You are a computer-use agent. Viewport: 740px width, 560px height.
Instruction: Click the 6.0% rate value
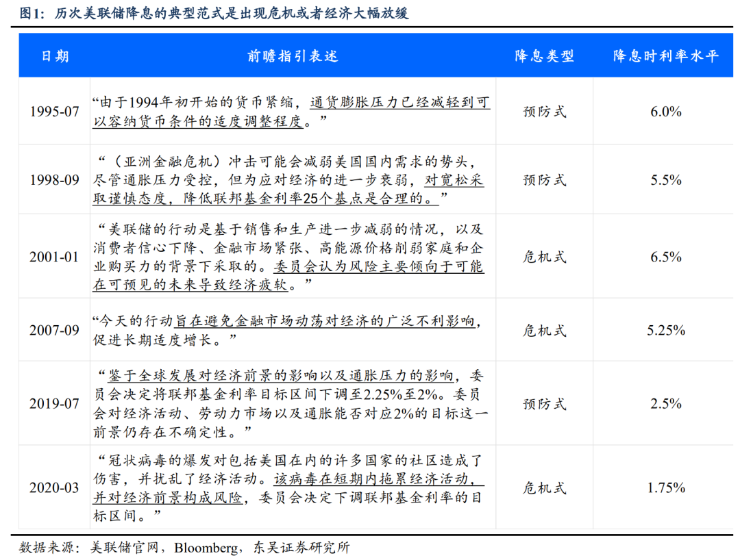(665, 112)
